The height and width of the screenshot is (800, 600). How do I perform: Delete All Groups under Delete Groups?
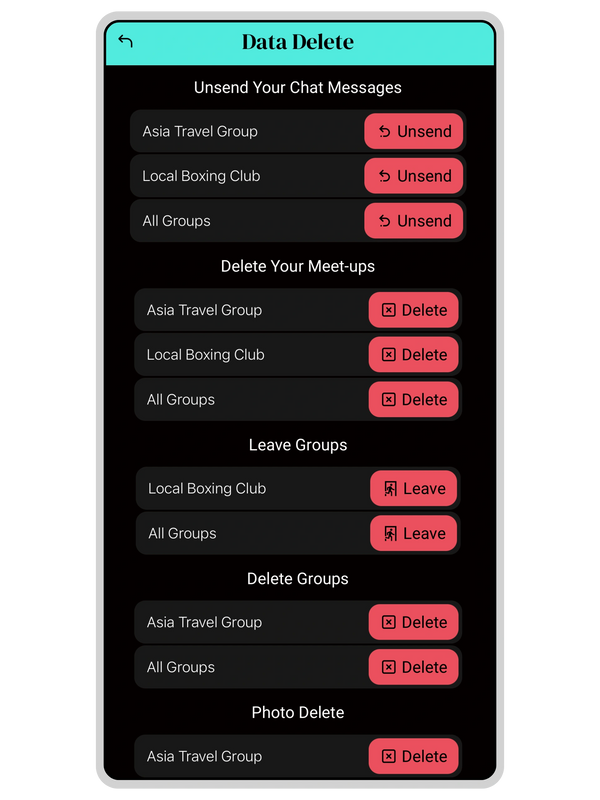click(x=414, y=667)
